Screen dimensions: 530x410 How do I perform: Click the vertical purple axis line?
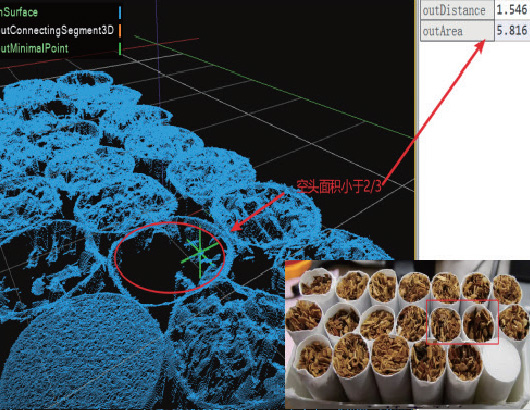click(x=158, y=51)
